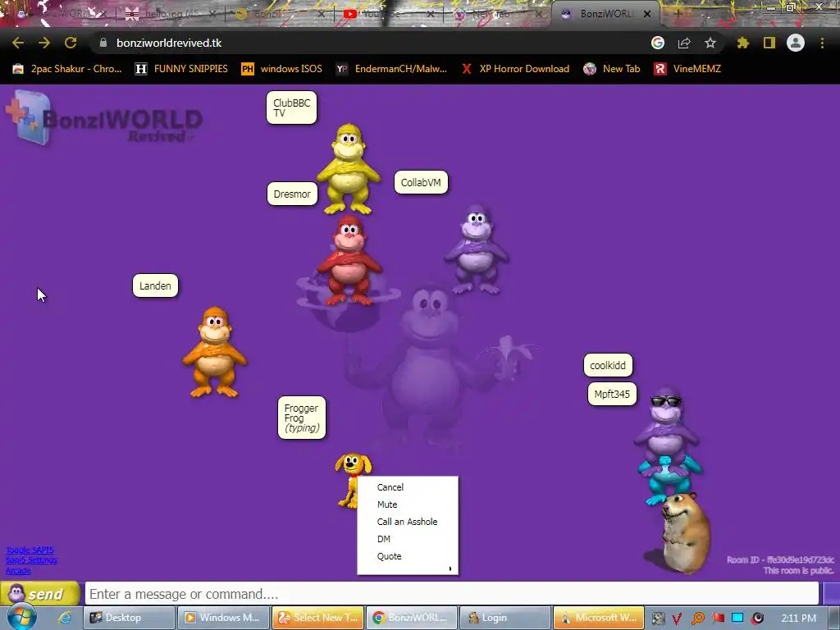Screen dimensions: 840x630
Task: Click the coolkidd name tag
Action: (x=608, y=365)
